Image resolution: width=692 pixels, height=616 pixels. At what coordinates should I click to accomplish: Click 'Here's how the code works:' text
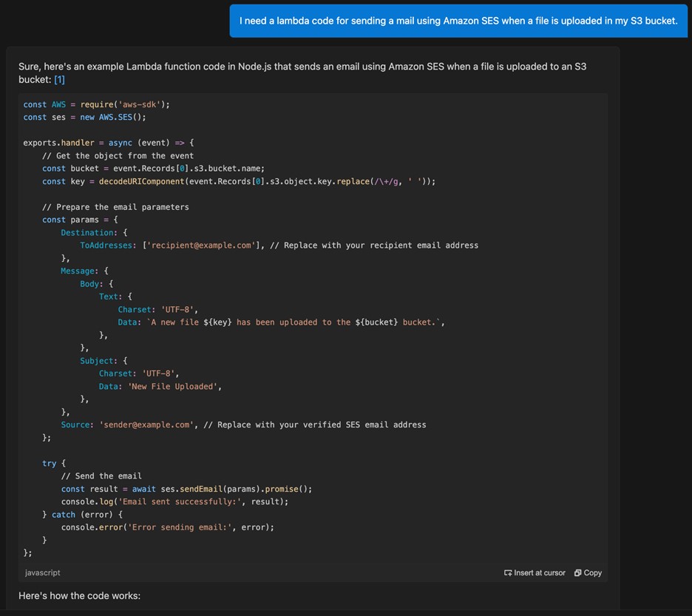coord(79,596)
